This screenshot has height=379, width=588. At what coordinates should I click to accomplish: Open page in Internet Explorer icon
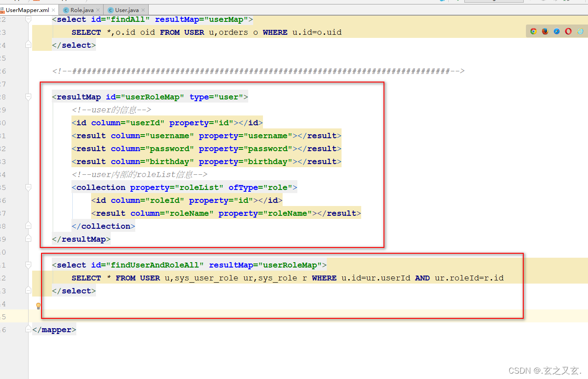580,31
